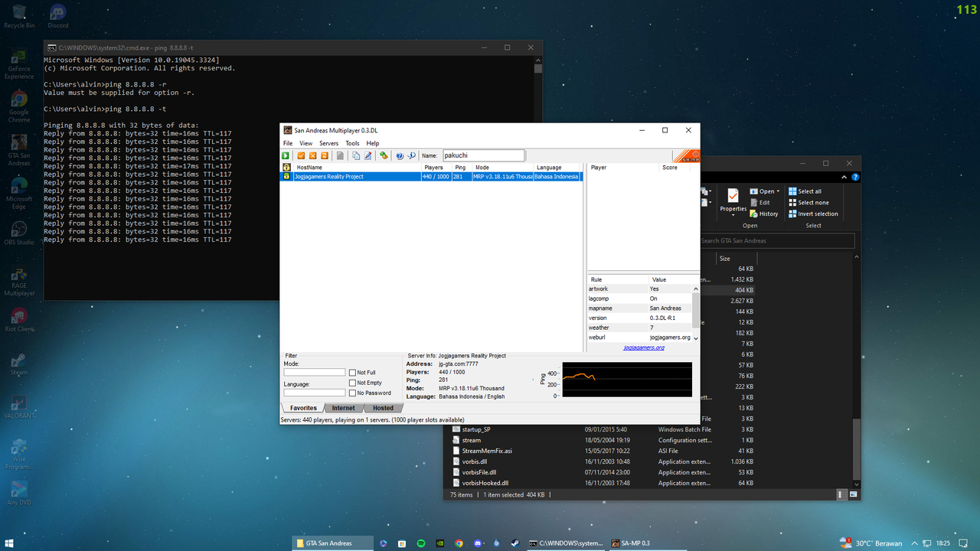Open OBS Studio desktop icon

(19, 234)
